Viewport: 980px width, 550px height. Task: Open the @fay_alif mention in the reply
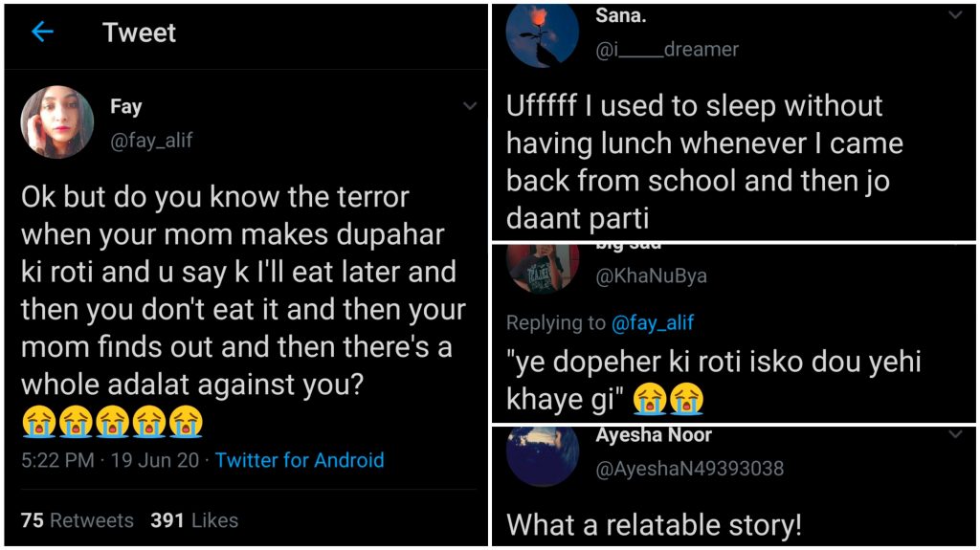click(653, 323)
